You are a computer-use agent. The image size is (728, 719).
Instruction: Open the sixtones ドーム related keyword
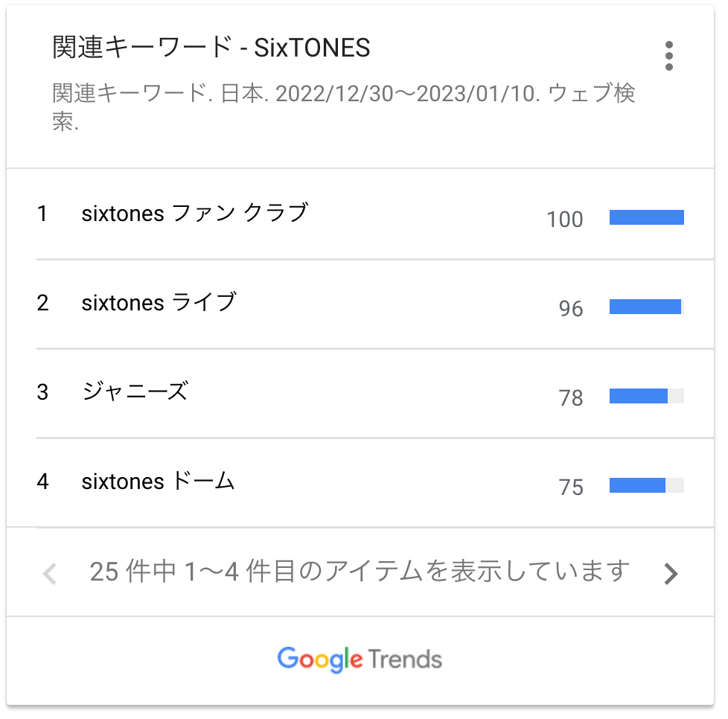pos(158,481)
